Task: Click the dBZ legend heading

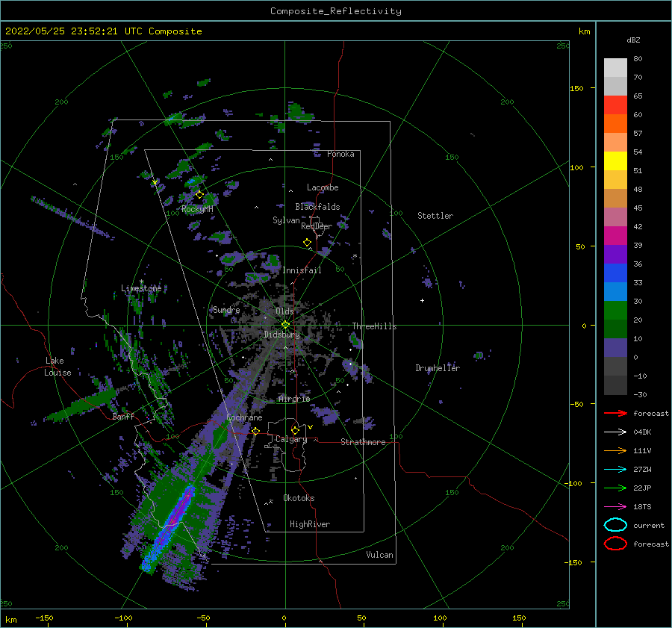Action: [633, 40]
